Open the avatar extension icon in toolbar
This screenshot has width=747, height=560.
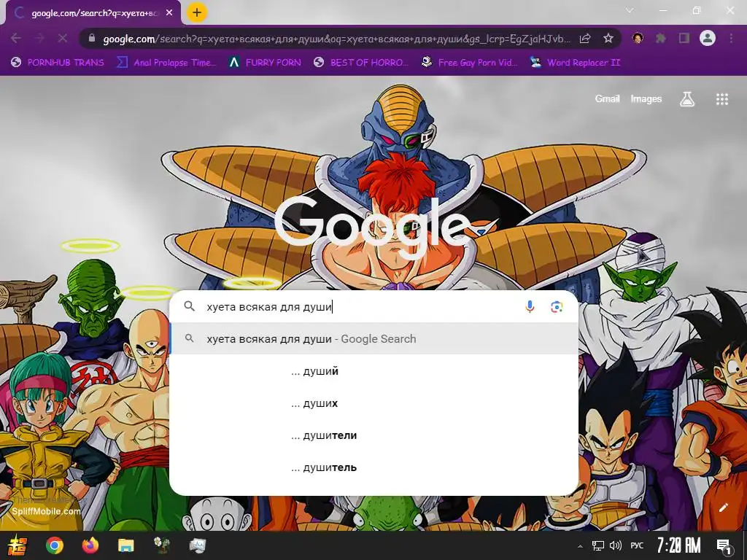click(638, 38)
